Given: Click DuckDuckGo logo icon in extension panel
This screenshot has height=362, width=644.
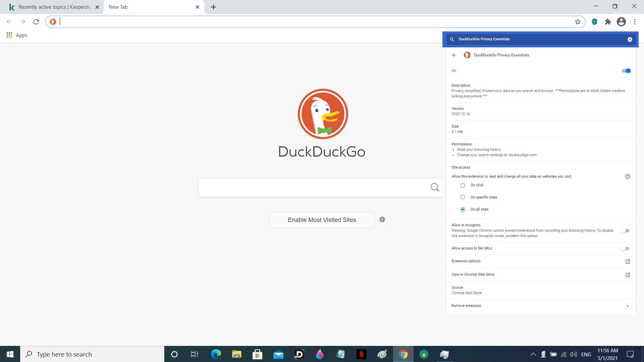Looking at the screenshot, I should (467, 55).
